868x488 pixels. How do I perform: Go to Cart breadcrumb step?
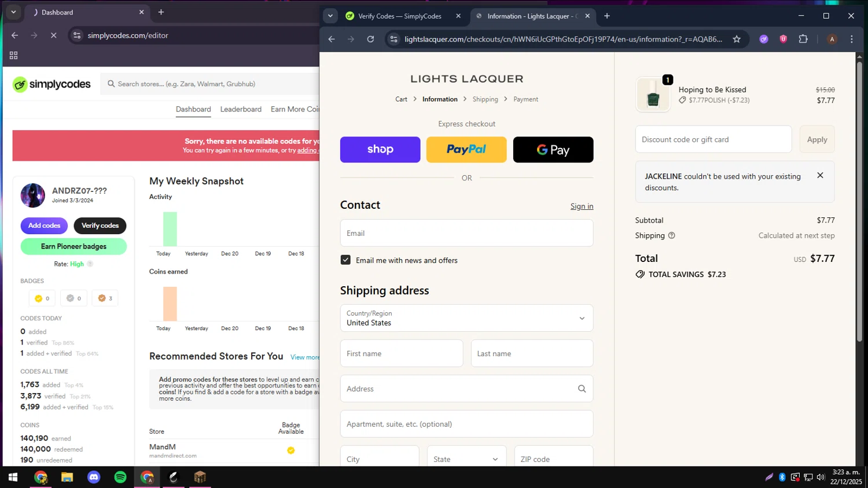(x=401, y=99)
